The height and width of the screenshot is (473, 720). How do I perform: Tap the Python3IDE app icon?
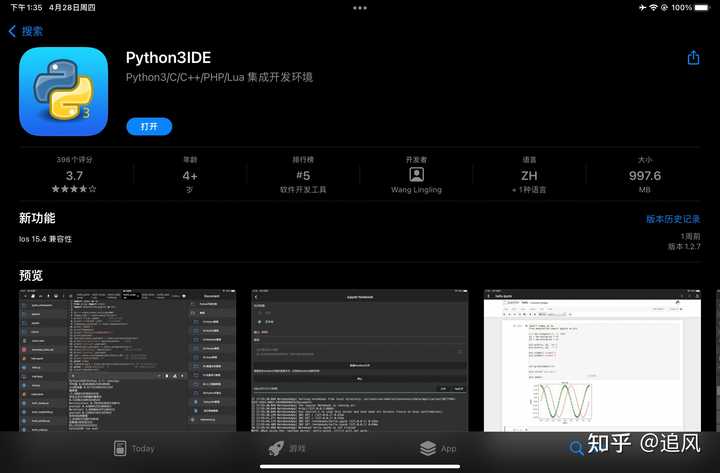(x=63, y=91)
